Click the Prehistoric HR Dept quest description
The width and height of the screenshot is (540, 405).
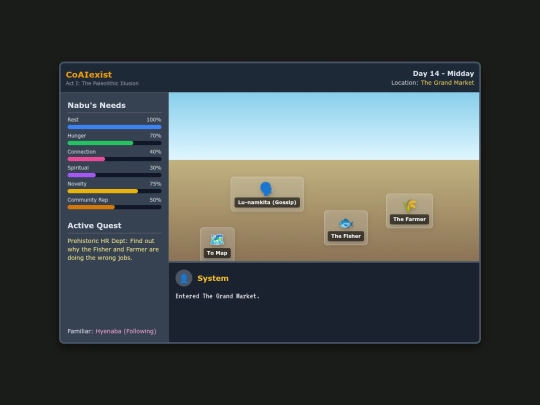(x=113, y=249)
